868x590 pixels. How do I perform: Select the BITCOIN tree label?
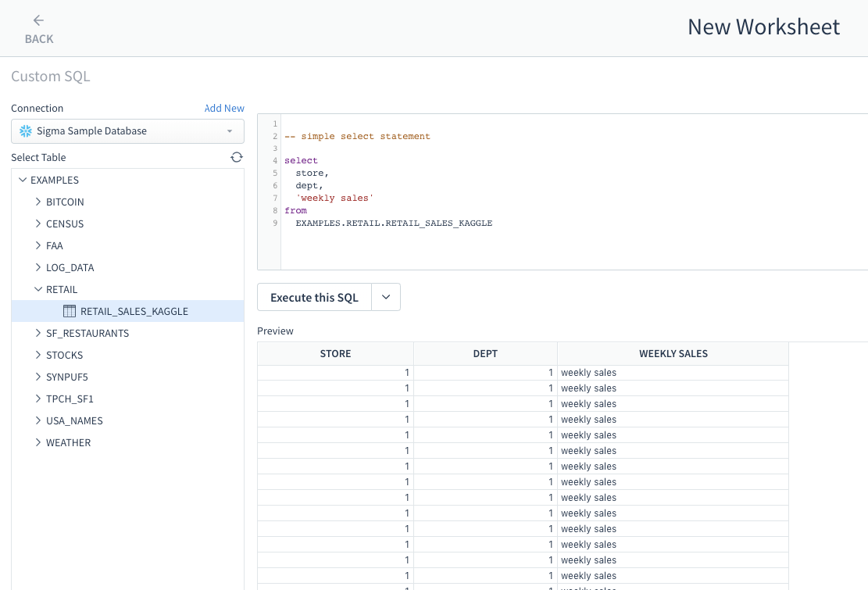(65, 202)
